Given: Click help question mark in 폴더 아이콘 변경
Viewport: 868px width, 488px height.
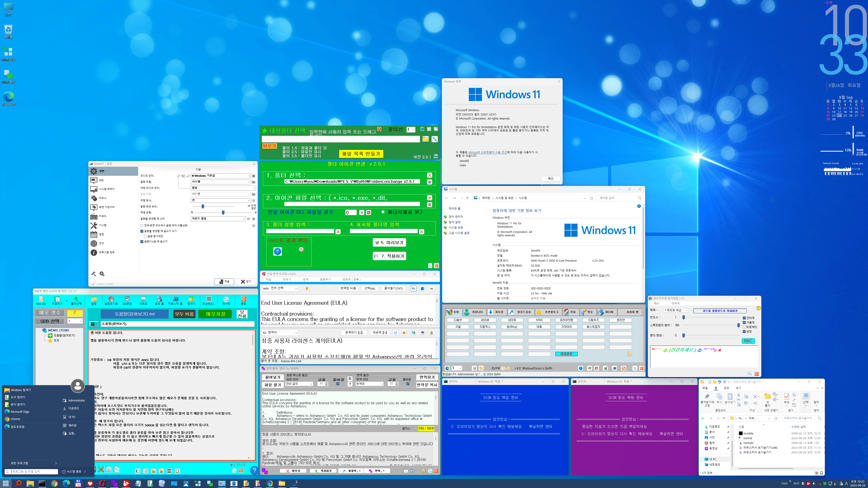Looking at the screenshot, I should click(277, 252).
